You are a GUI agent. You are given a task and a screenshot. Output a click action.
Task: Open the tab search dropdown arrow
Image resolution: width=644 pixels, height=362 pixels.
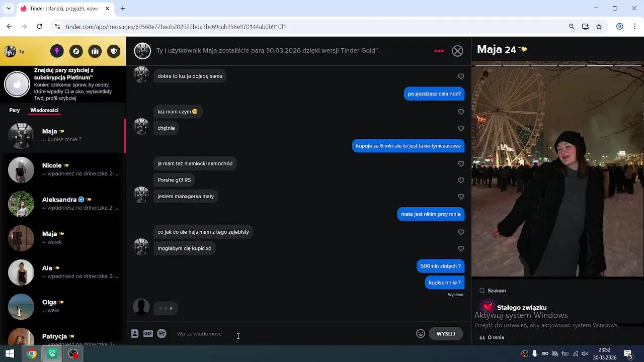click(8, 9)
